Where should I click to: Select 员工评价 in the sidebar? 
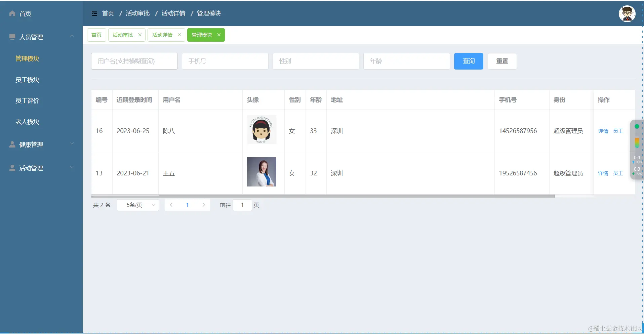(x=27, y=100)
